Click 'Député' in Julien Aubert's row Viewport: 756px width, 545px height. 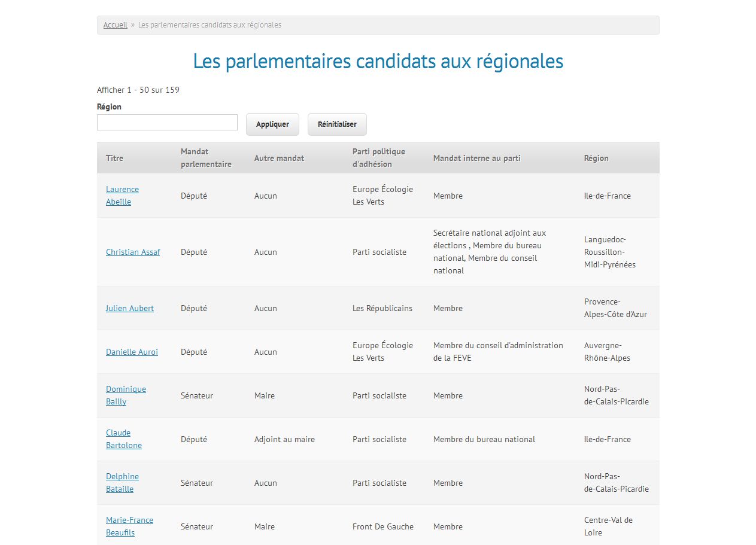coord(194,308)
